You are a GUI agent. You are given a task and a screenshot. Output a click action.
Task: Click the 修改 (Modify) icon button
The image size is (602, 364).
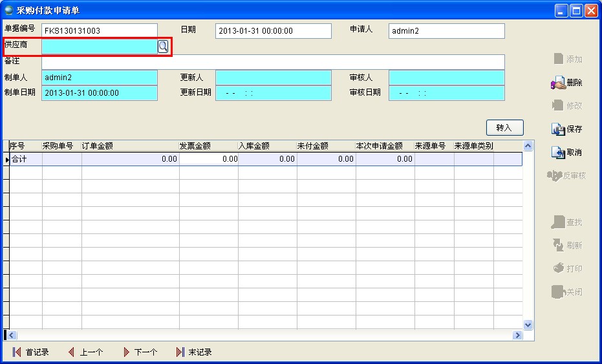point(567,105)
